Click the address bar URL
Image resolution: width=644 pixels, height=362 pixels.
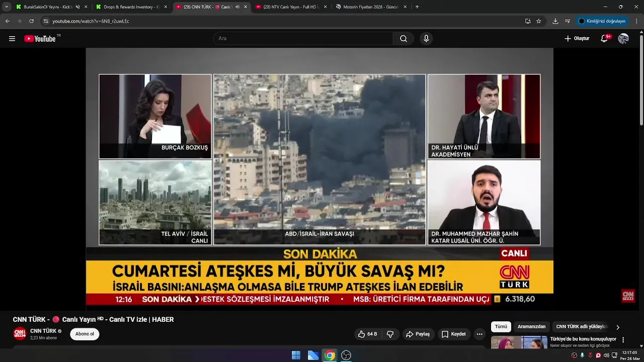pyautogui.click(x=91, y=21)
